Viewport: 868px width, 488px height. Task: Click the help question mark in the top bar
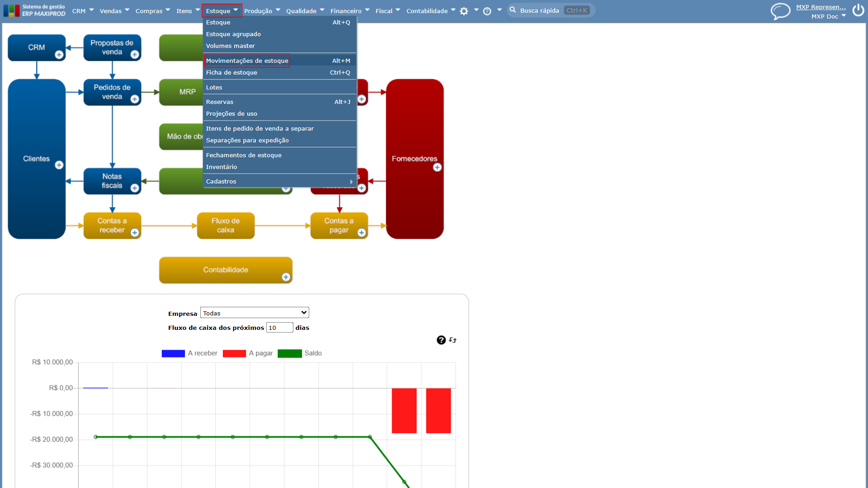487,11
